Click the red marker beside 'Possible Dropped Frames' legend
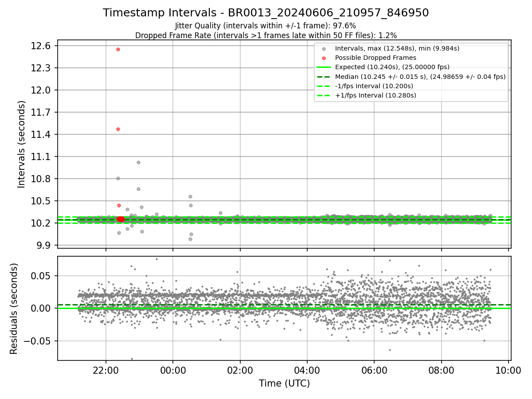Image resolution: width=532 pixels, height=399 pixels. point(324,58)
